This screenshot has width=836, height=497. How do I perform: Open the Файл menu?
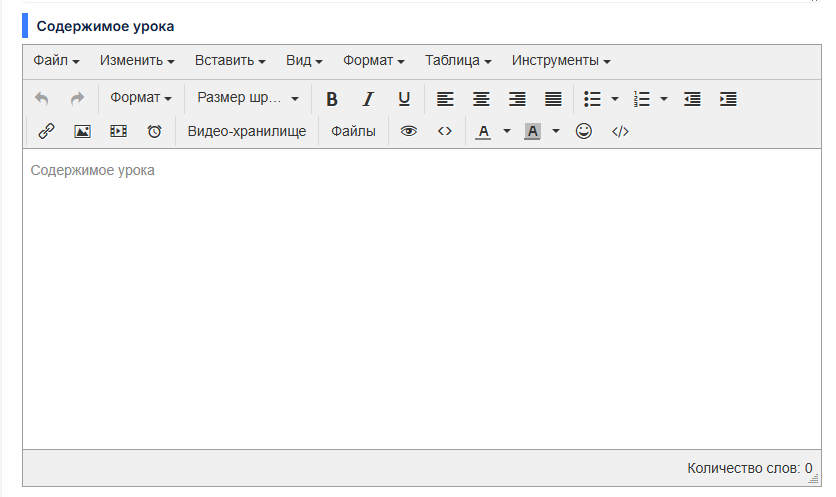click(x=56, y=60)
